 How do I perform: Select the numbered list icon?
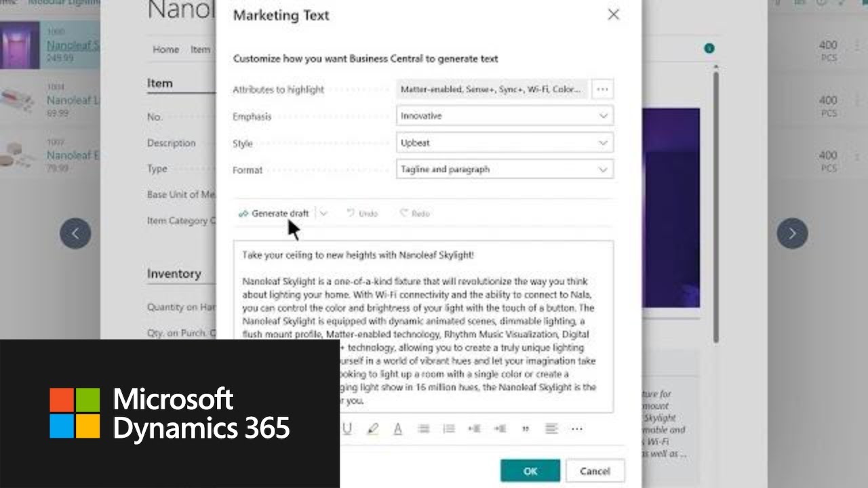click(448, 428)
